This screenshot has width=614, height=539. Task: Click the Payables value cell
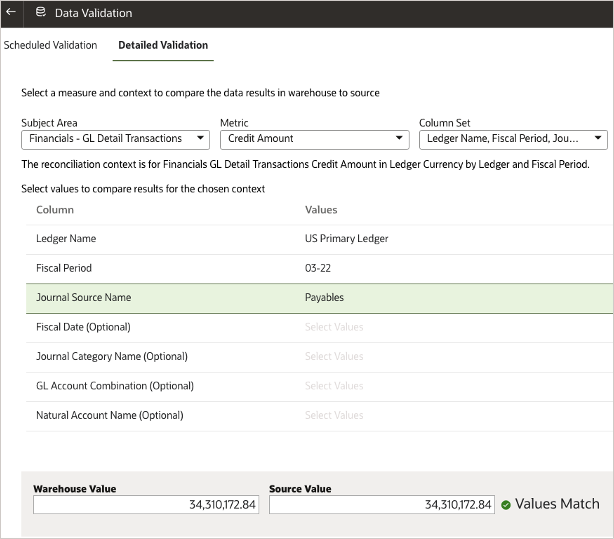pyautogui.click(x=324, y=297)
